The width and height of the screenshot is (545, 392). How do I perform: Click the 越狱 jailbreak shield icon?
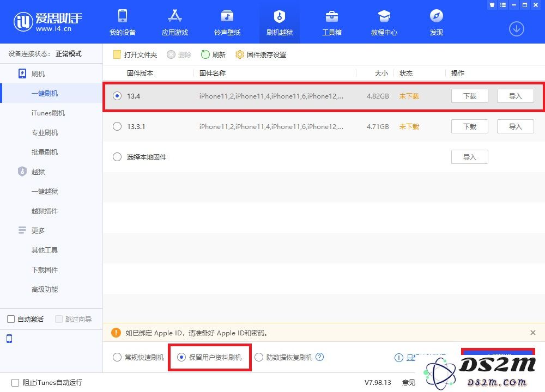tap(22, 171)
